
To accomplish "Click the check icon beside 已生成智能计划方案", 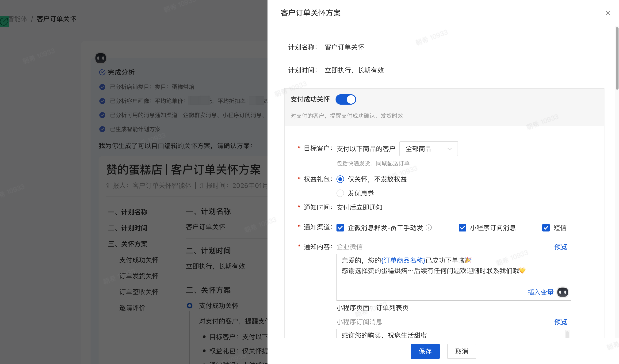I will (102, 129).
